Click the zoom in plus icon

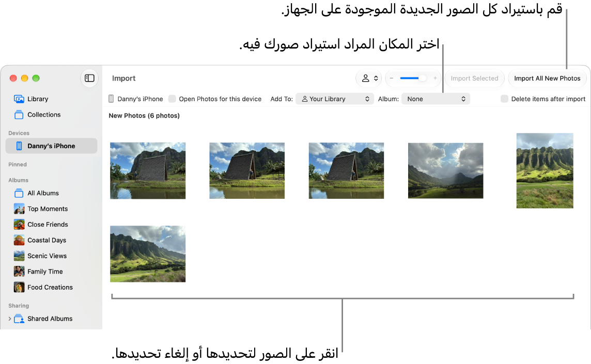click(435, 78)
